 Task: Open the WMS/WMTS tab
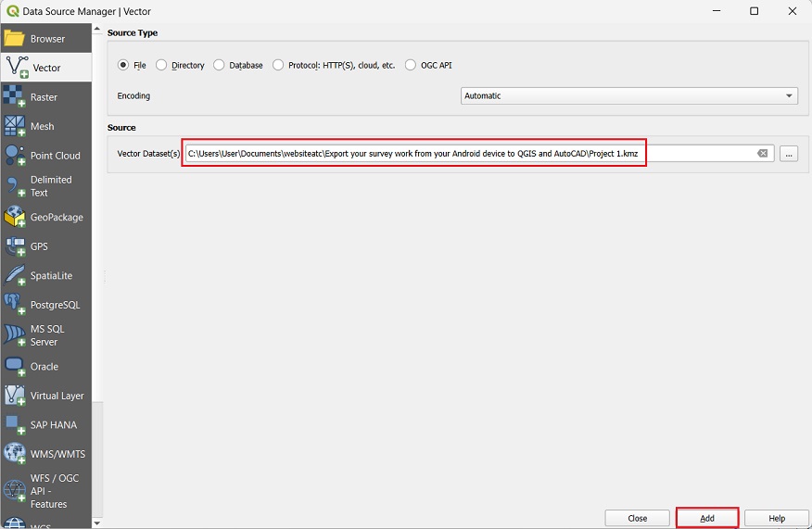click(x=57, y=454)
